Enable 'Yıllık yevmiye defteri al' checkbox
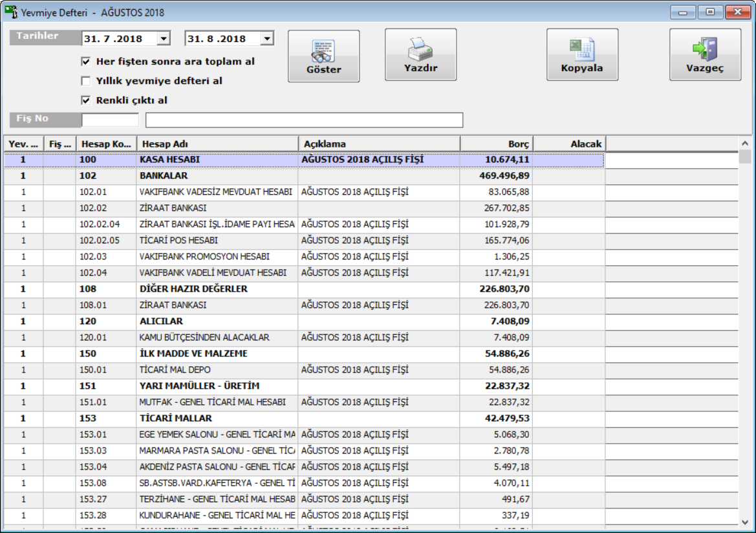756x533 pixels. [x=85, y=81]
